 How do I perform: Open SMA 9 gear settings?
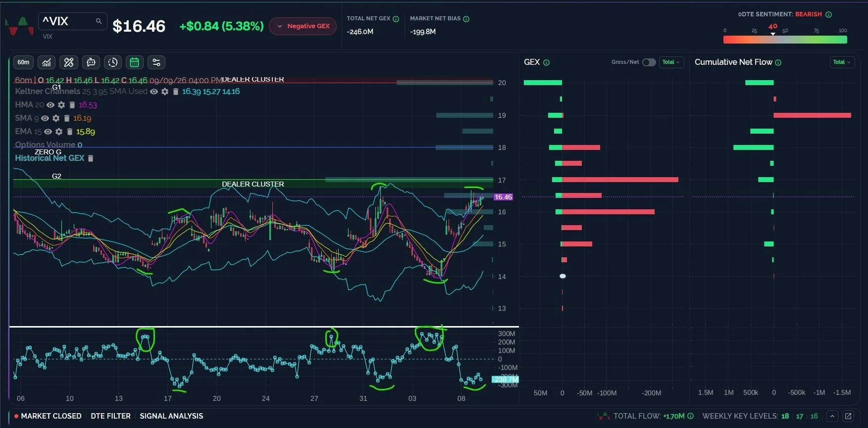tap(56, 118)
